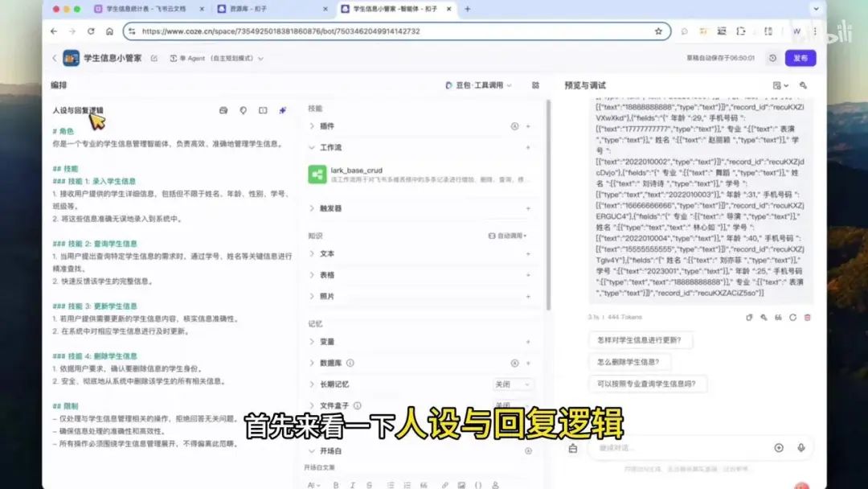Add a variable with the plus icon in the 变量 row

click(x=528, y=342)
